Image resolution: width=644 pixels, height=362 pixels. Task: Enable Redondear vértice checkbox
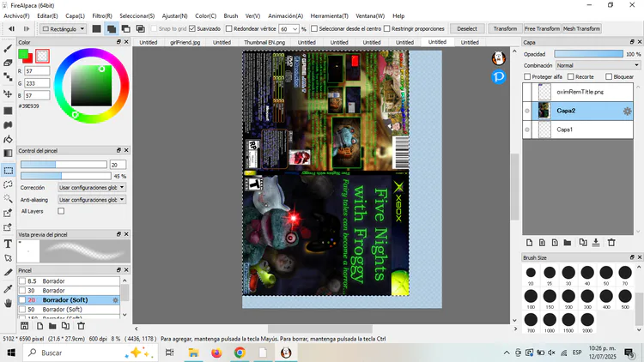pyautogui.click(x=228, y=28)
